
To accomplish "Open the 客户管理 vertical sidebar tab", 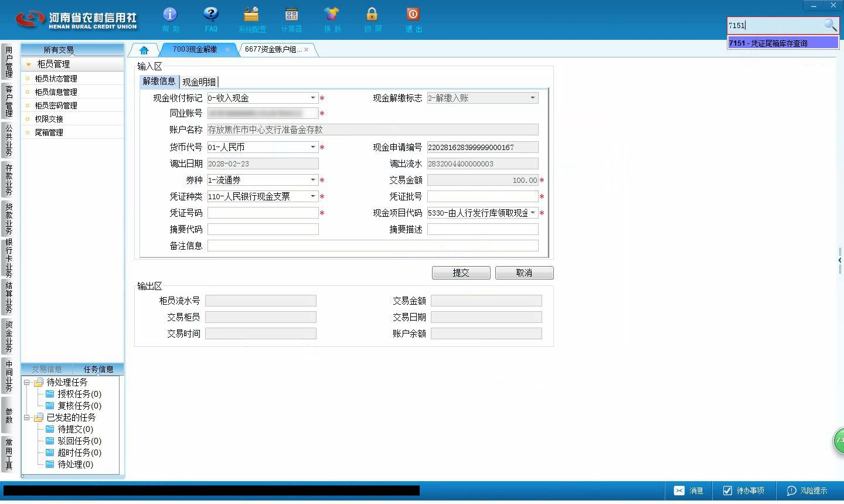I will [x=8, y=100].
